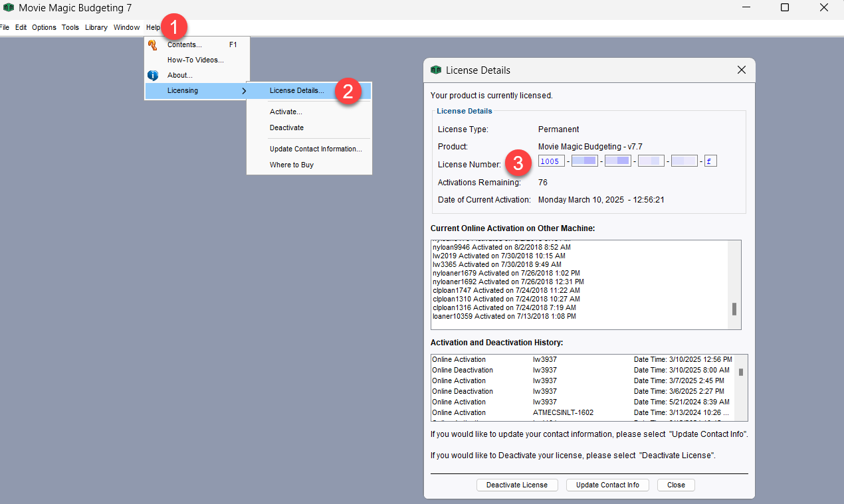The height and width of the screenshot is (504, 844).
Task: Click the Permanent license type value
Action: point(558,129)
